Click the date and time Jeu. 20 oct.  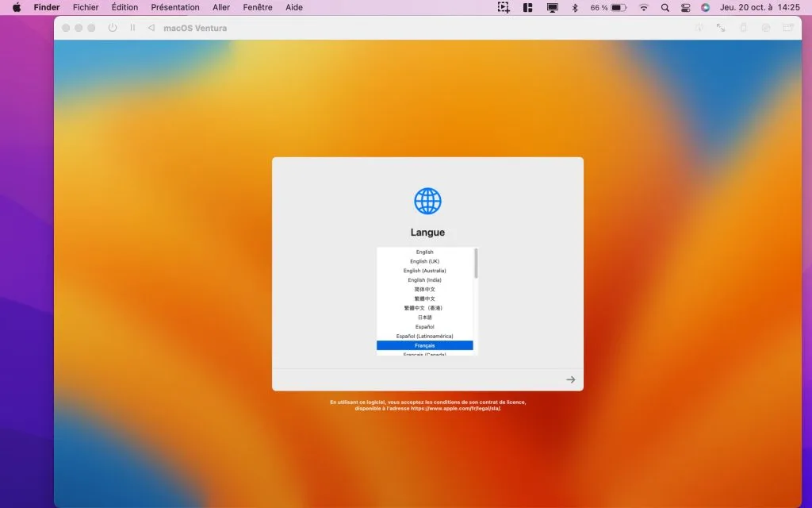pyautogui.click(x=760, y=7)
